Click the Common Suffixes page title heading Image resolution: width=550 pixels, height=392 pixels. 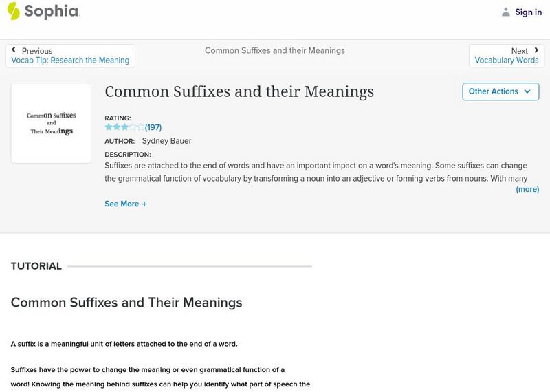239,91
